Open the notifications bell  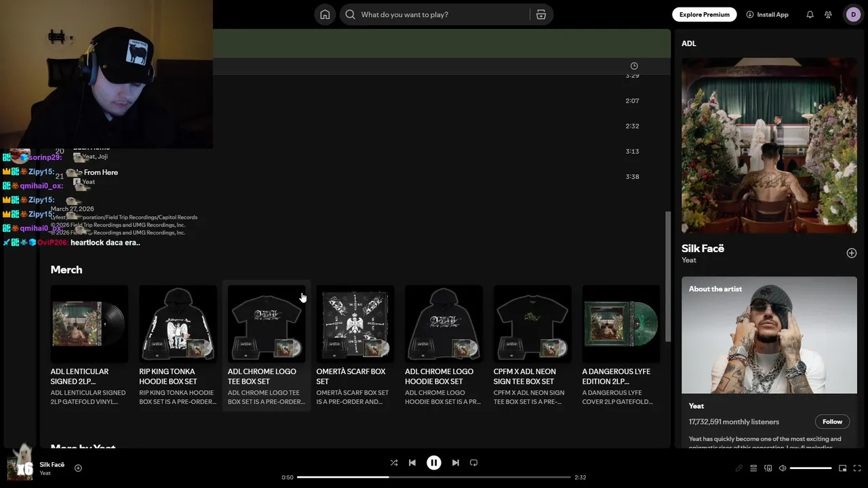810,14
